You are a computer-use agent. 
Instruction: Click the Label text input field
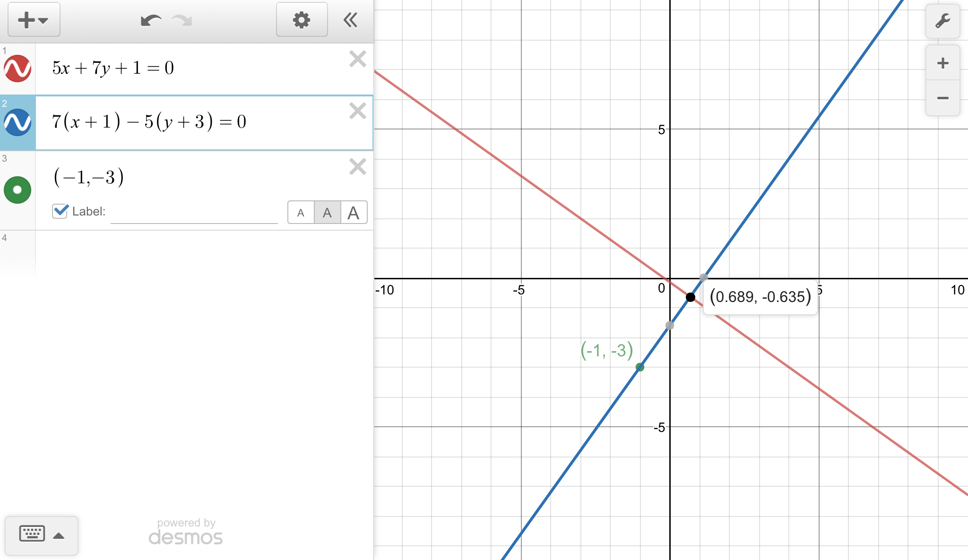tap(194, 214)
